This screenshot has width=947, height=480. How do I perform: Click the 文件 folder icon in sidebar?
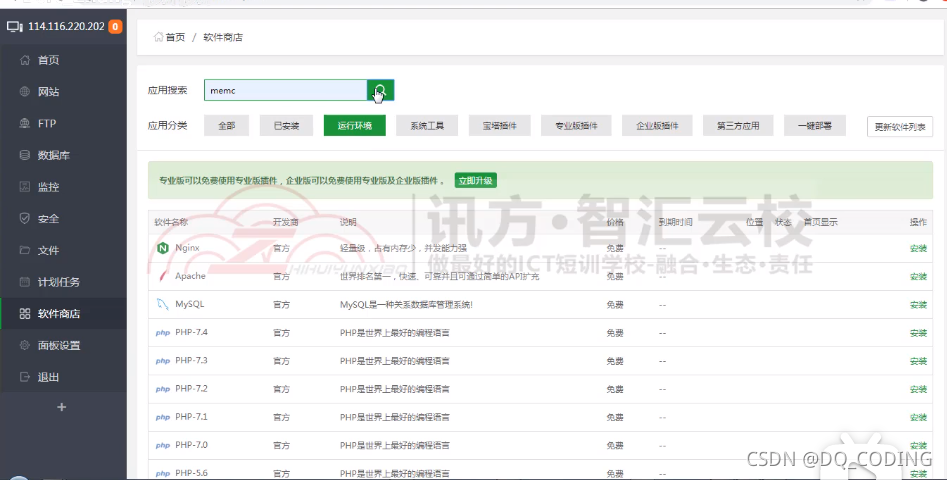[25, 250]
